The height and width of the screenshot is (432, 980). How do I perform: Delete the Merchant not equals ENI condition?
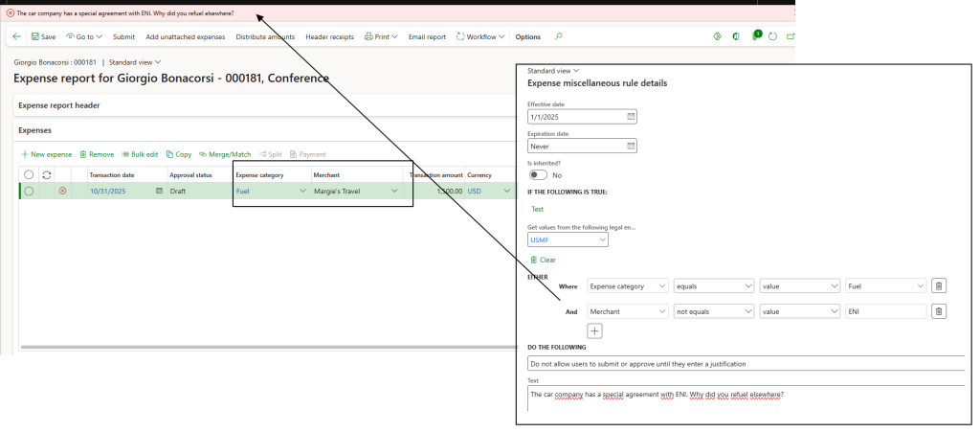pyautogui.click(x=938, y=311)
